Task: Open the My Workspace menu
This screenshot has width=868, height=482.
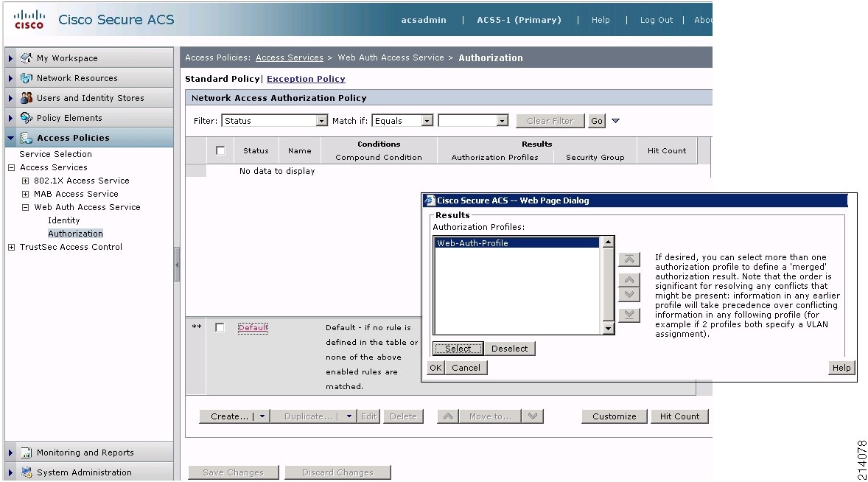Action: (x=89, y=58)
